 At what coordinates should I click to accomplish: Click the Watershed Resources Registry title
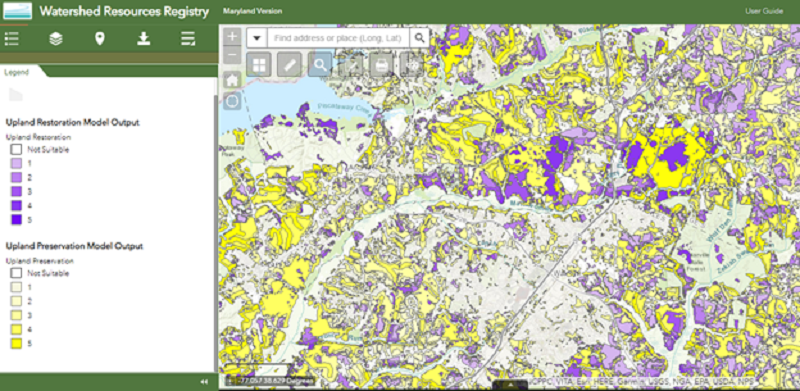(124, 11)
